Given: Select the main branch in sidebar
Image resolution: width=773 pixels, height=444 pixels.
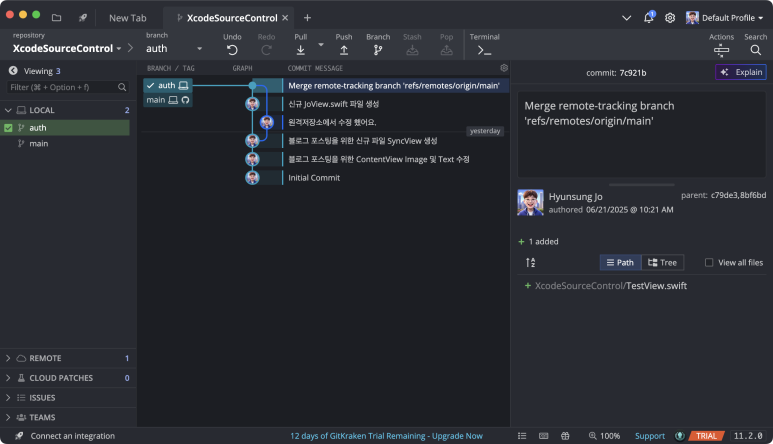Looking at the screenshot, I should pos(38,143).
